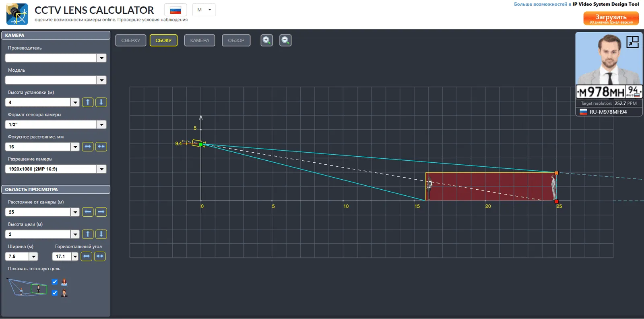Image resolution: width=644 pixels, height=319 pixels.
Task: Click the 252.7 PPM target resolution value
Action: [625, 104]
